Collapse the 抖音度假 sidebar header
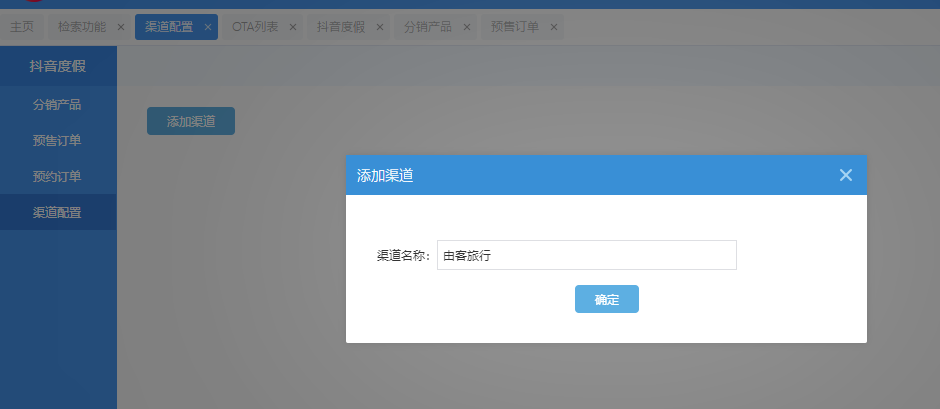 tap(57, 67)
